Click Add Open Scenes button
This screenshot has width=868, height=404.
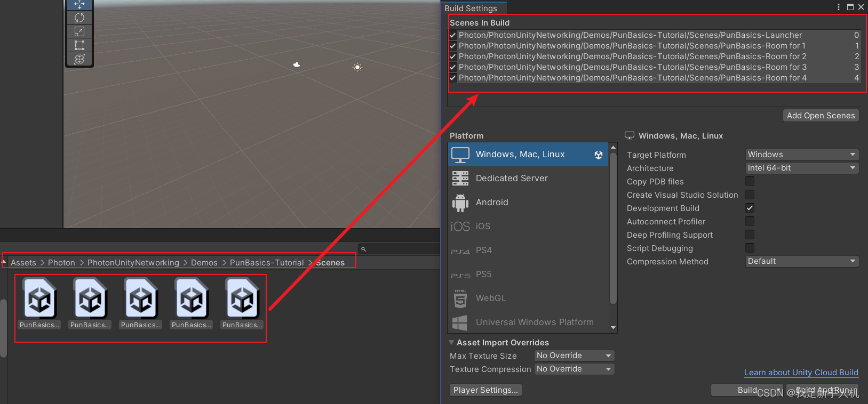click(x=821, y=116)
